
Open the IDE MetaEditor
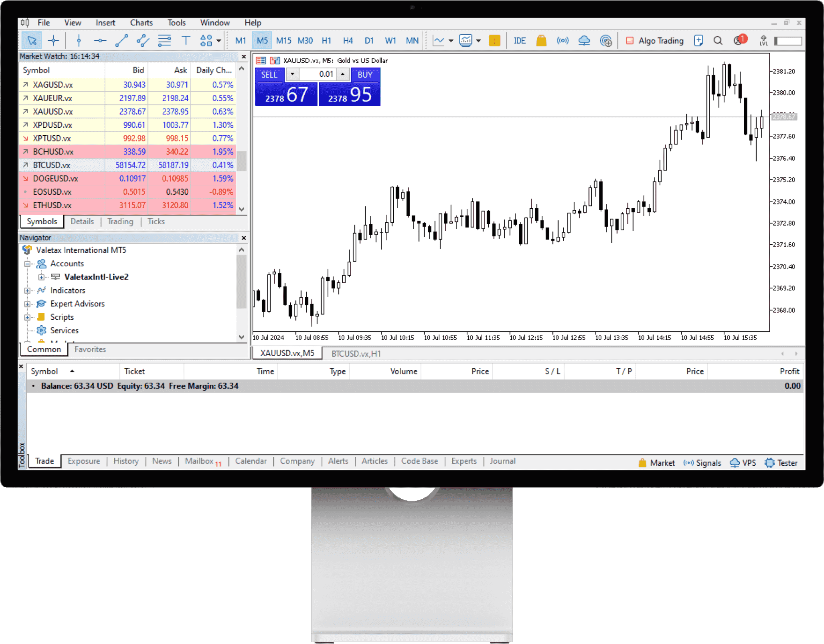click(519, 41)
